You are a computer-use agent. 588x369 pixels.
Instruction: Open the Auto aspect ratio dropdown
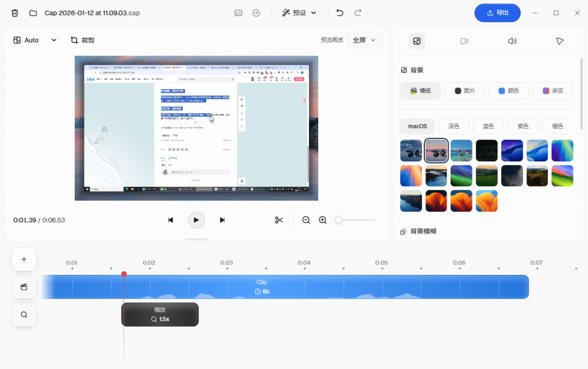tap(35, 40)
